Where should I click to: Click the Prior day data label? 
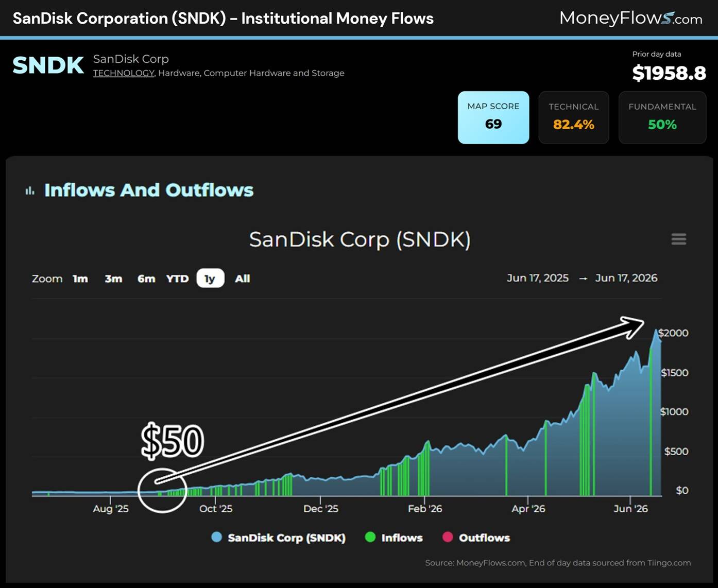657,54
